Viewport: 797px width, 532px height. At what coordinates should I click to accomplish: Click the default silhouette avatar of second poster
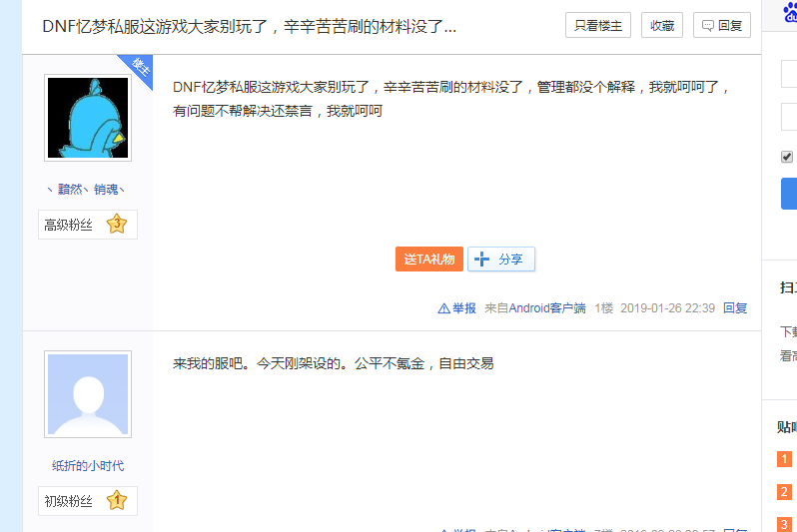[x=88, y=394]
